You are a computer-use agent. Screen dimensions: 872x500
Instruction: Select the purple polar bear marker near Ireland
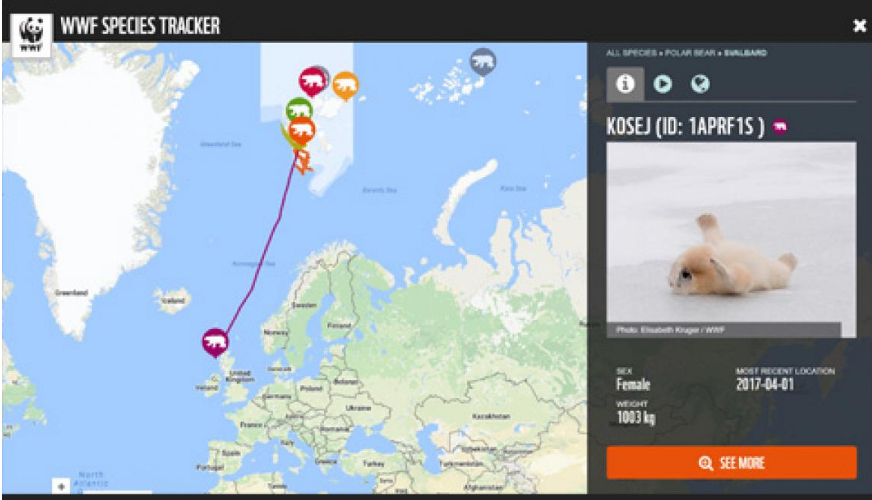tap(215, 342)
